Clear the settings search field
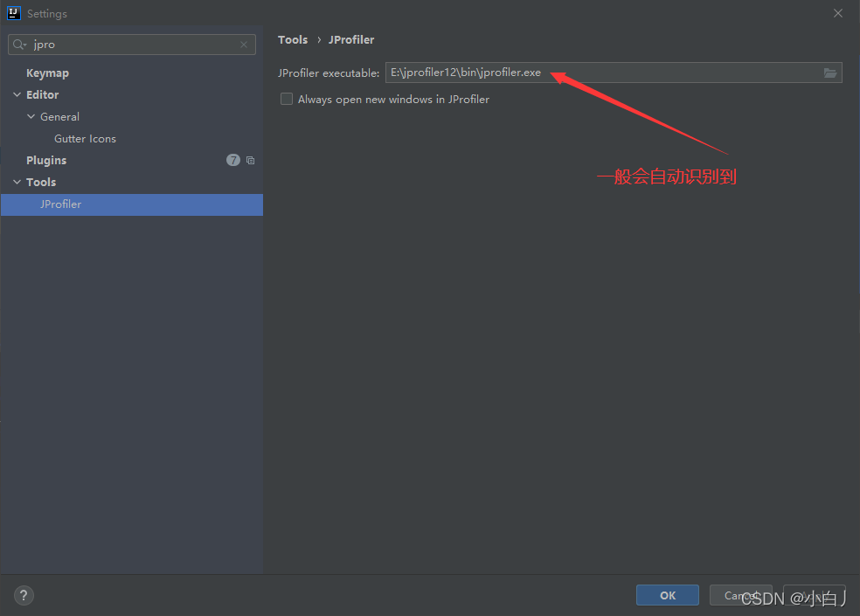860x616 pixels. (244, 45)
